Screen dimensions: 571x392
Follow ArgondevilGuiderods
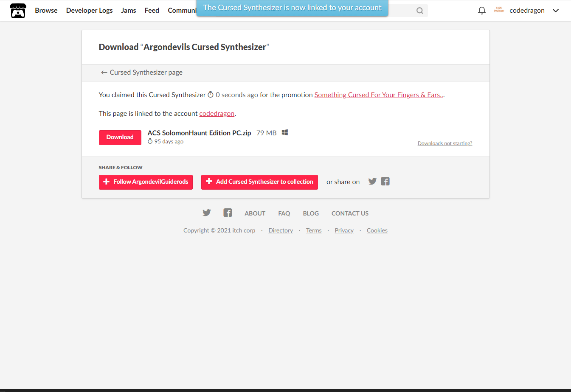(146, 182)
